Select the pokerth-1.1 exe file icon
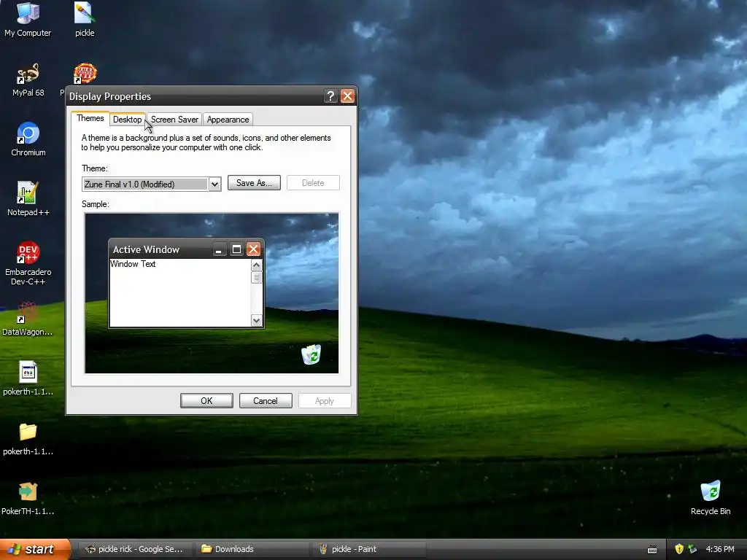This screenshot has height=560, width=747. (x=28, y=378)
